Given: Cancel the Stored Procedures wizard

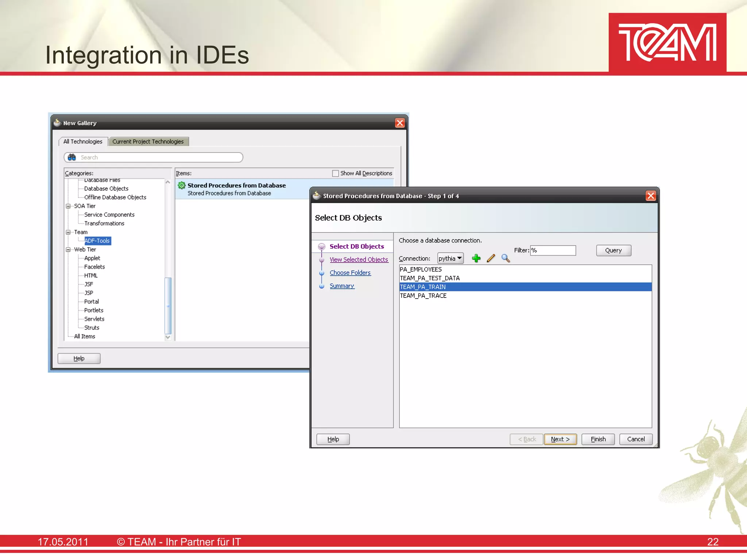Looking at the screenshot, I should click(636, 439).
